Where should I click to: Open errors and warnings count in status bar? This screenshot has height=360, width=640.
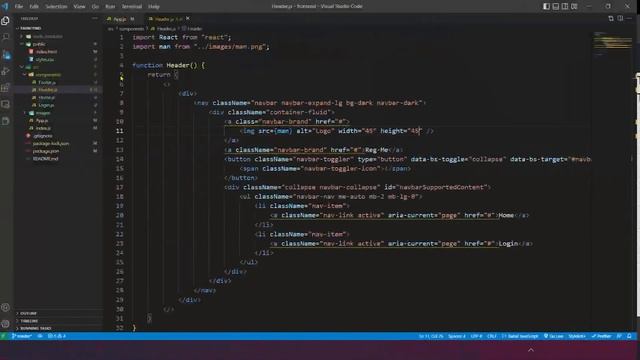(x=57, y=336)
